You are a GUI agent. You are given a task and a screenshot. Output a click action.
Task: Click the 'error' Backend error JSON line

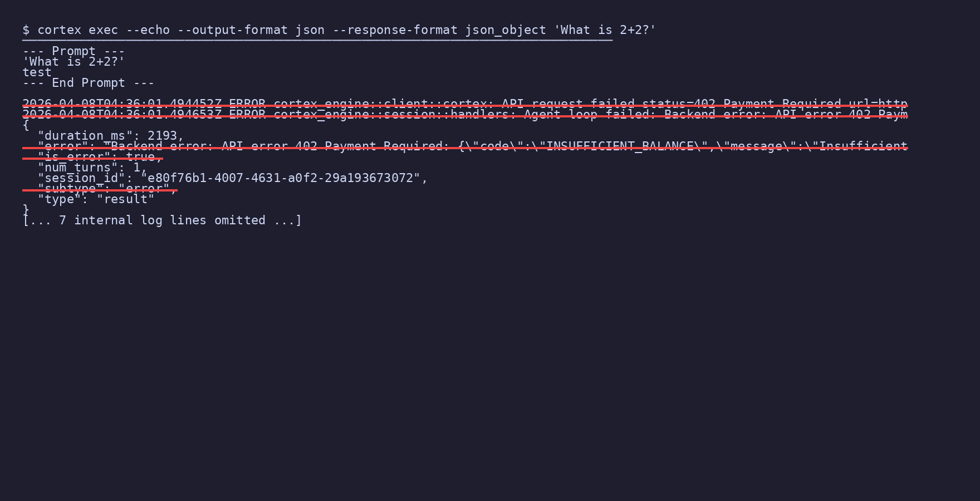tap(465, 146)
